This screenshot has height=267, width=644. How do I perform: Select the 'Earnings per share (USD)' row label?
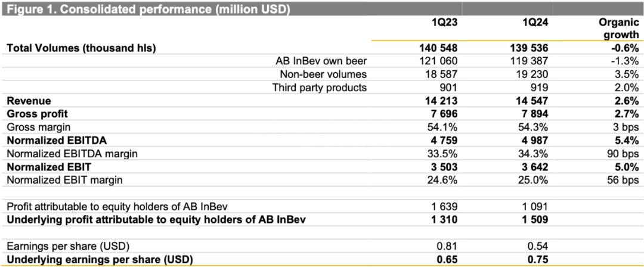point(69,246)
